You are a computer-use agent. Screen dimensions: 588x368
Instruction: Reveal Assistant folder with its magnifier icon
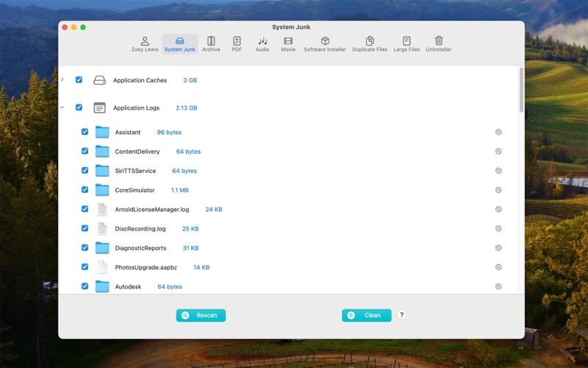tap(498, 132)
